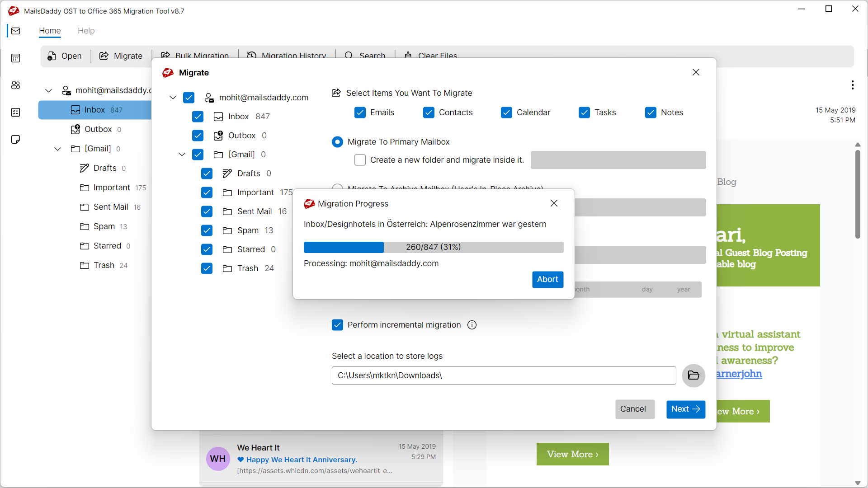Click scroll down arrow of preview pane
Image resolution: width=868 pixels, height=488 pixels.
(858, 483)
